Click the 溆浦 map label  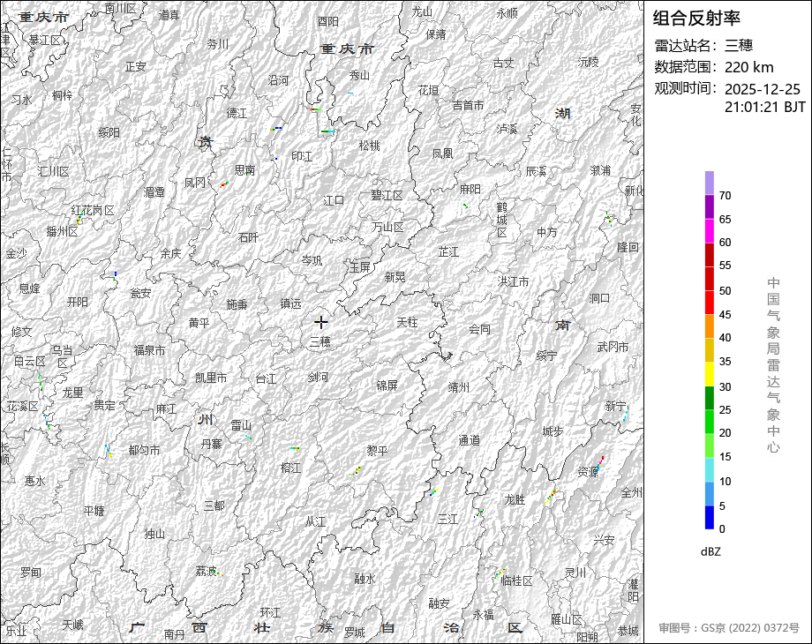[x=601, y=170]
